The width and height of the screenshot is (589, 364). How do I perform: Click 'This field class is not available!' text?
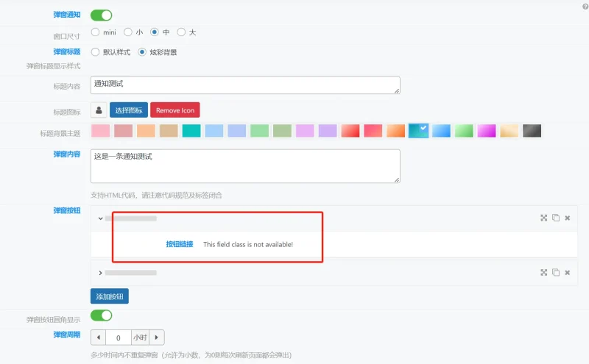pyautogui.click(x=248, y=244)
